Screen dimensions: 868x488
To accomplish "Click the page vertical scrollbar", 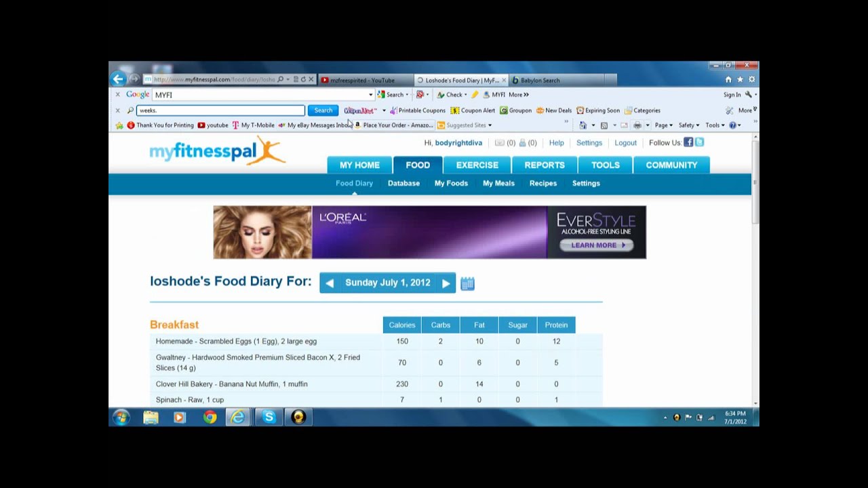I will pos(755,270).
